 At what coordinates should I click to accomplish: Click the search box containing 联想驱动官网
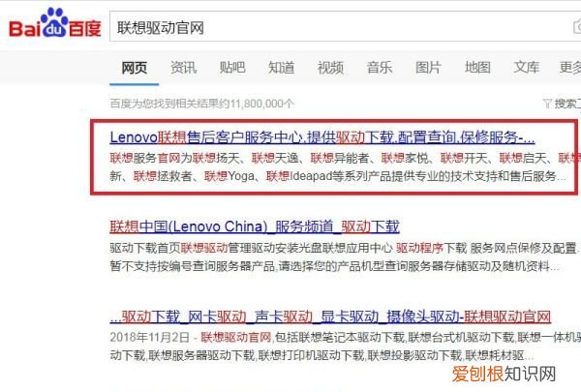346,27
